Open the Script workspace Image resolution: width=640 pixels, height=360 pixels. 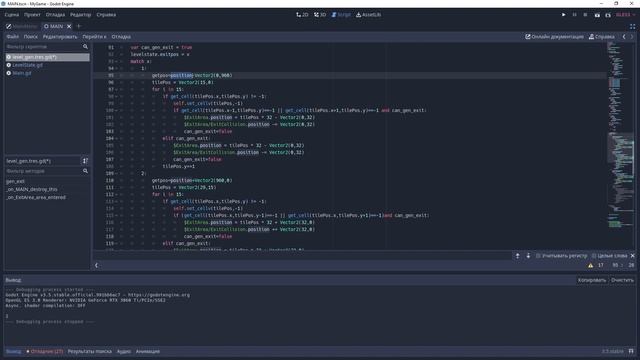point(341,15)
